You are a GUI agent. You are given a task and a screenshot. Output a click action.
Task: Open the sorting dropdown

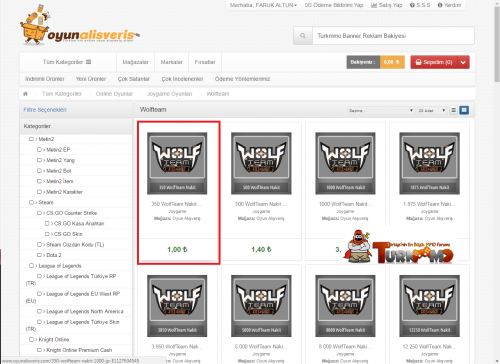coord(380,110)
